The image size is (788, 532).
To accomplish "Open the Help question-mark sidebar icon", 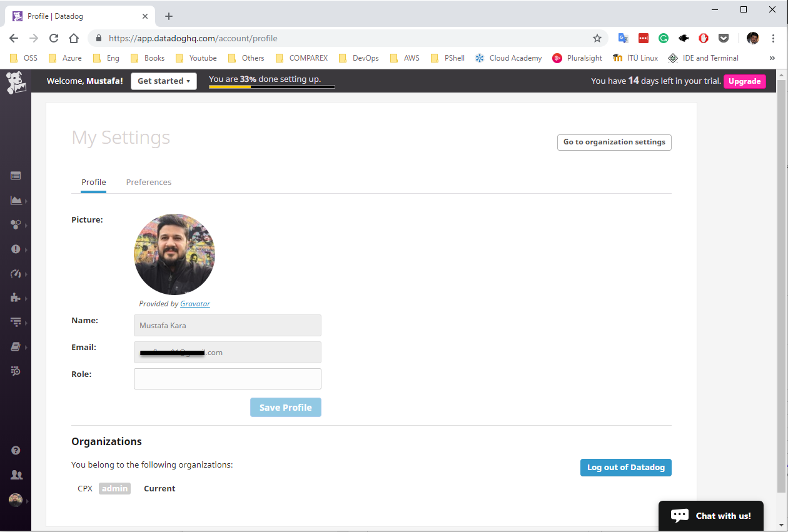I will click(x=16, y=450).
